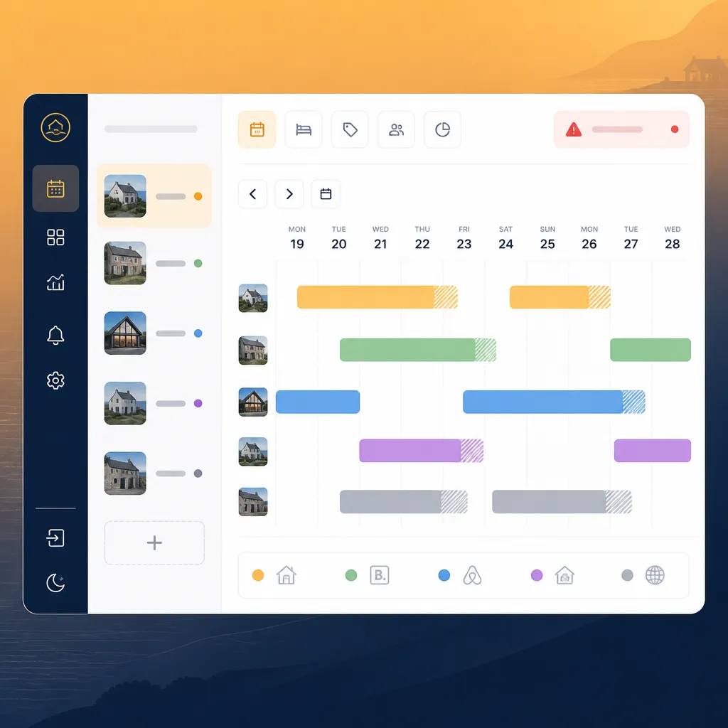Click the first timeline row property thumbnail

click(253, 298)
